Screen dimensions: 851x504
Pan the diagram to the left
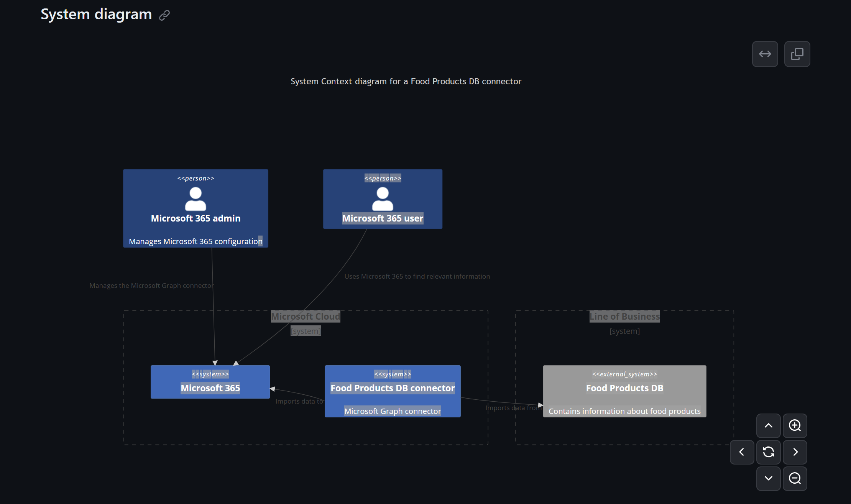pos(742,452)
